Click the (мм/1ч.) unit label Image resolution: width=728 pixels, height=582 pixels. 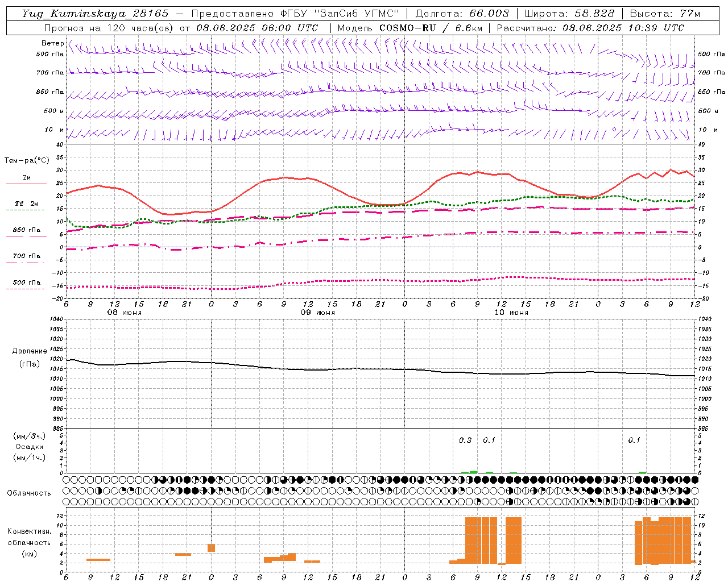(30, 458)
